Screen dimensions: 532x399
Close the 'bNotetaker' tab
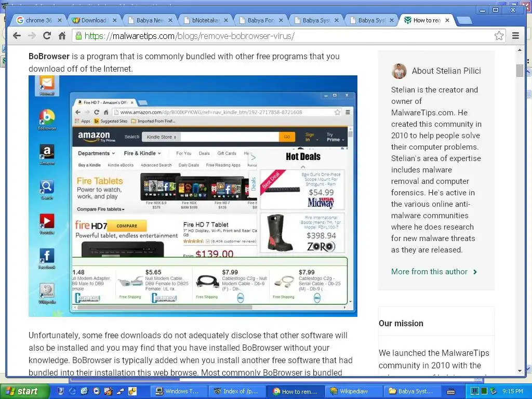tap(226, 20)
